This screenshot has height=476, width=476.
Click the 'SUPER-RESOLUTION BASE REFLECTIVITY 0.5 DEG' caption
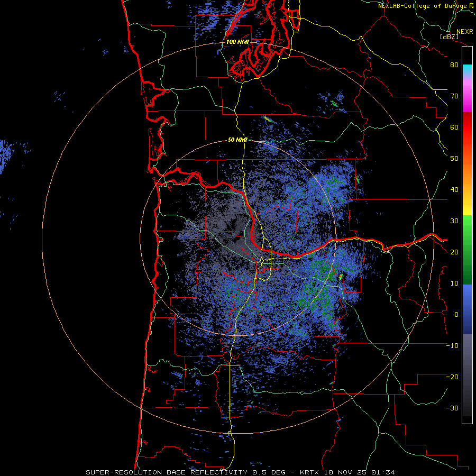[186, 472]
